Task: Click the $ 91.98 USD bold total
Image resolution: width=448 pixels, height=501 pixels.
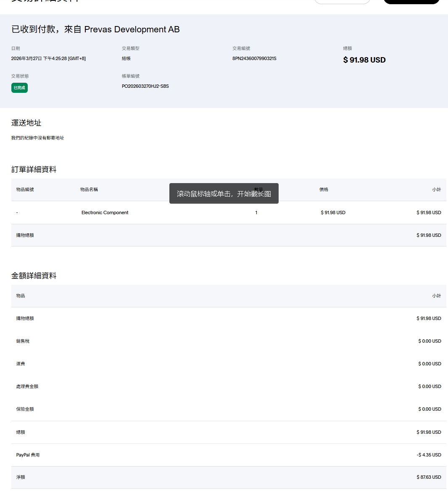Action: coord(364,60)
